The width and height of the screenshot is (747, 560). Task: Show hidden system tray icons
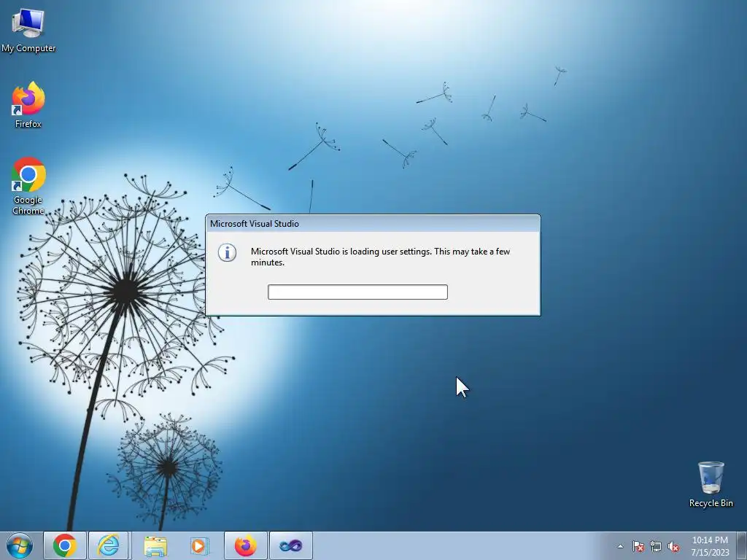pos(620,546)
